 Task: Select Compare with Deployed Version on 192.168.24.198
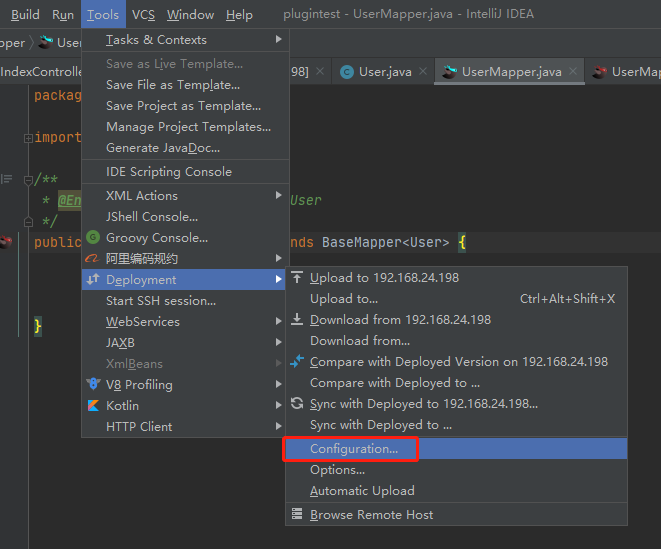[x=459, y=362]
